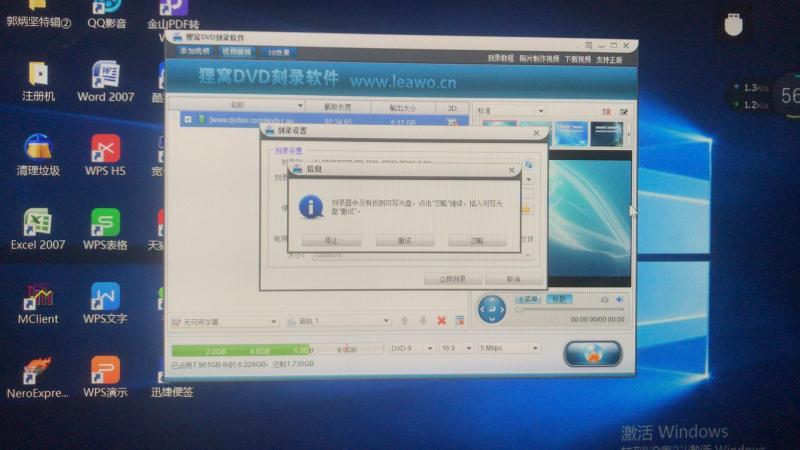Click the clear list icon

[459, 320]
